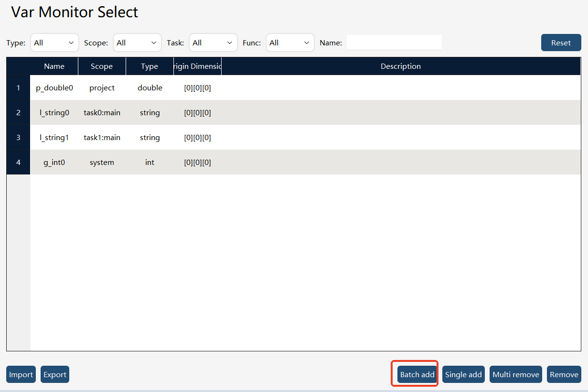The height and width of the screenshot is (392, 588).
Task: Click the 'string' type cell for l_string1
Action: [150, 138]
